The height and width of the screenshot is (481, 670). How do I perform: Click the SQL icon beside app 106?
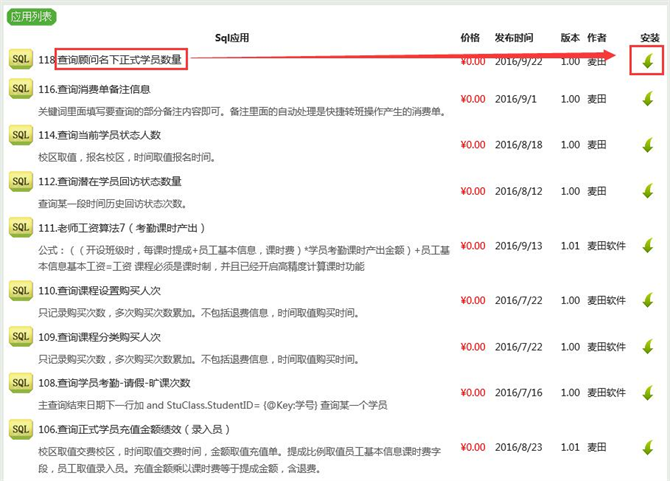point(20,429)
